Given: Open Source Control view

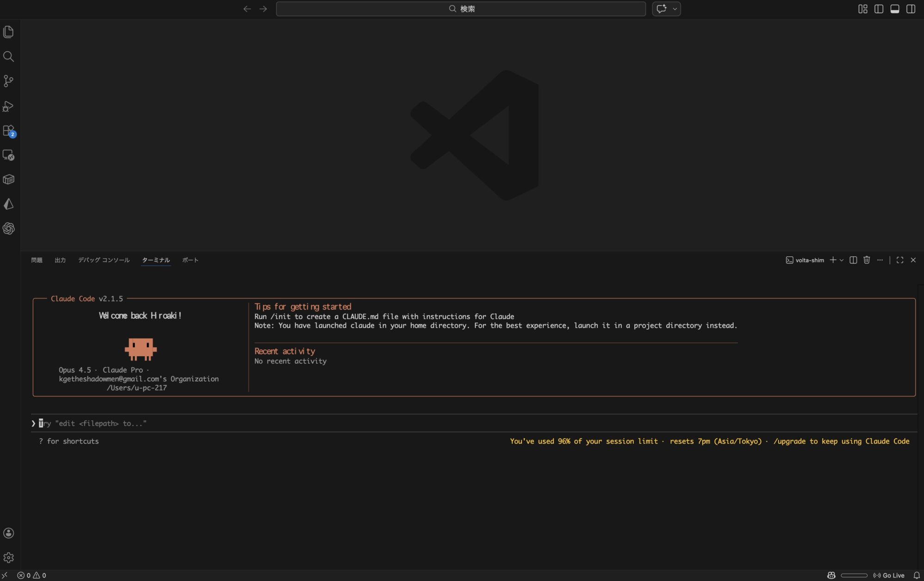Looking at the screenshot, I should [x=8, y=81].
